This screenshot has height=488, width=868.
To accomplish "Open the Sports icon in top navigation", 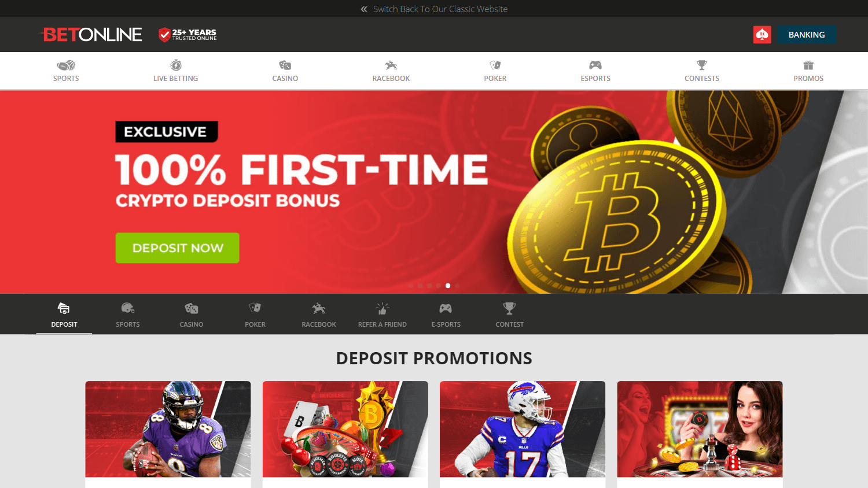I will point(66,65).
